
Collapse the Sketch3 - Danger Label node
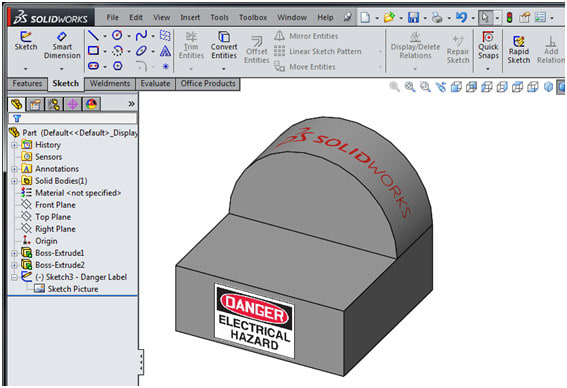click(x=14, y=277)
